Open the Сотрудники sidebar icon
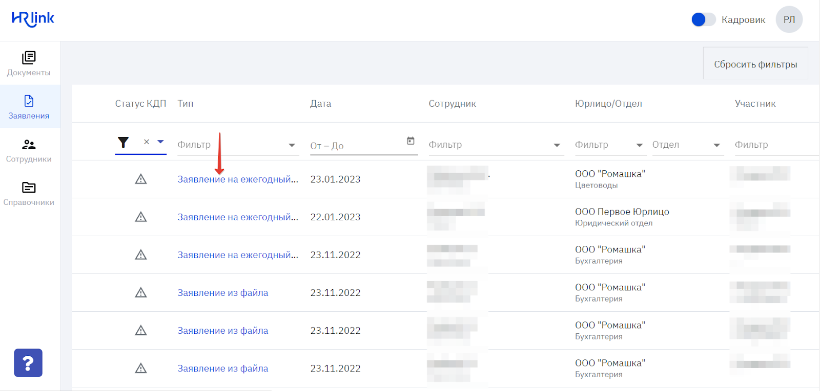 [29, 144]
